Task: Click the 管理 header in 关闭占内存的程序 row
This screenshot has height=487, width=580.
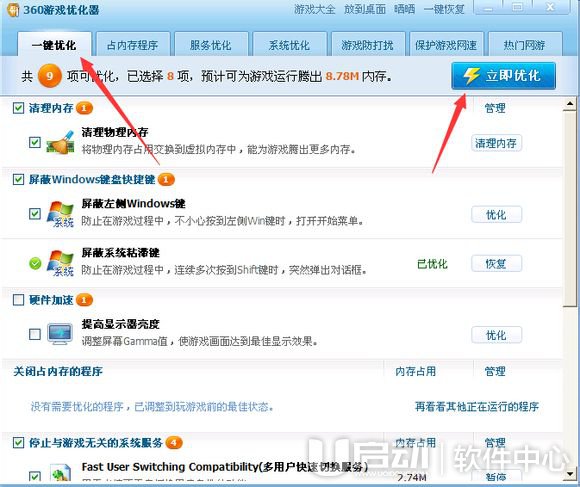Action: tap(495, 371)
